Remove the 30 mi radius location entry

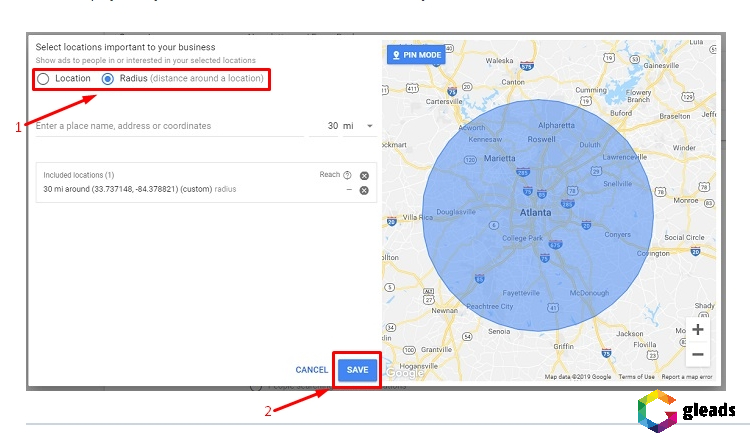coord(364,190)
